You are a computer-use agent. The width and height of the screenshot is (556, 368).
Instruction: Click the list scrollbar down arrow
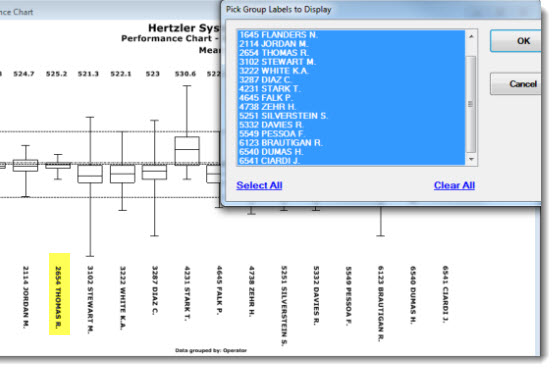pyautogui.click(x=471, y=160)
